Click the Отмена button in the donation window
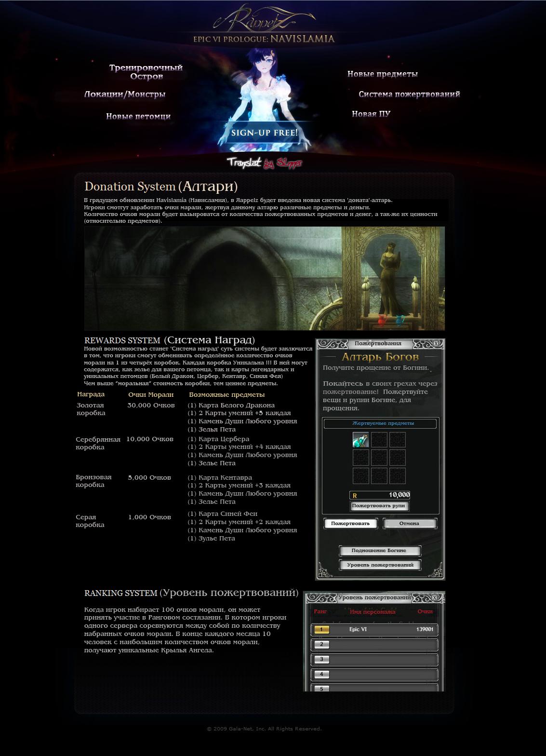546x756 pixels. click(409, 523)
